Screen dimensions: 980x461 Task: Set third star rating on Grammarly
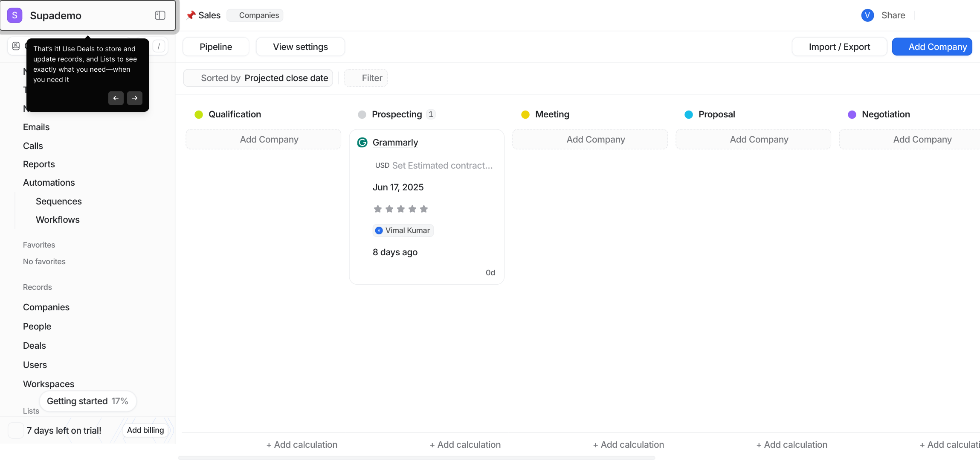click(x=400, y=209)
